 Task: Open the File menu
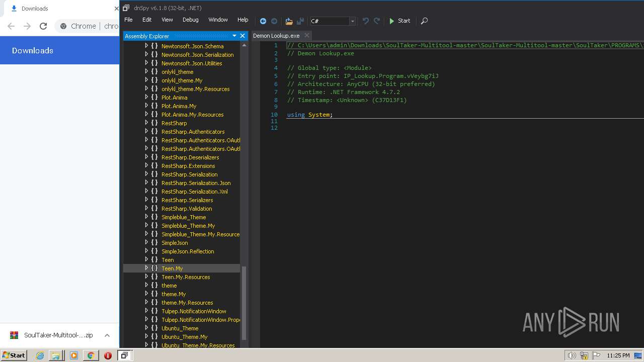pyautogui.click(x=128, y=20)
